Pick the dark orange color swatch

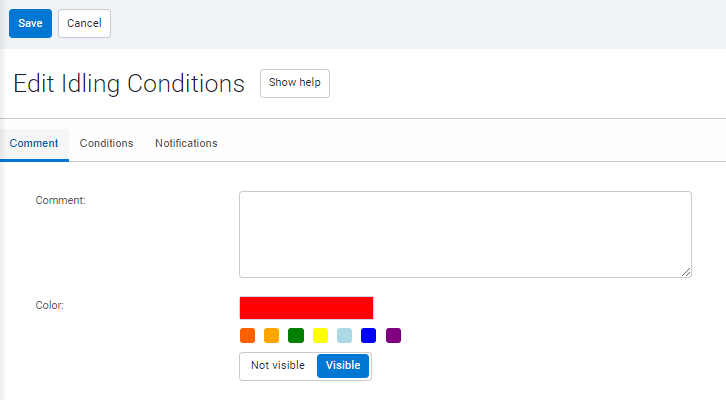(247, 336)
